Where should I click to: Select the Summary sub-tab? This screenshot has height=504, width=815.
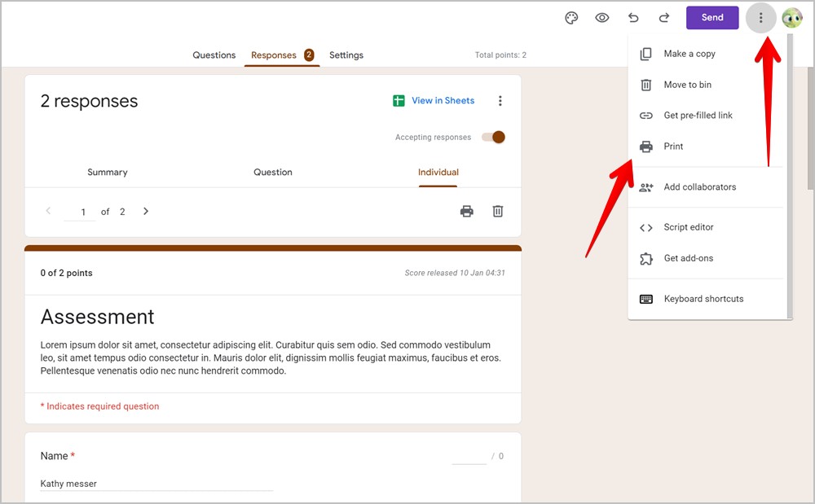(107, 173)
